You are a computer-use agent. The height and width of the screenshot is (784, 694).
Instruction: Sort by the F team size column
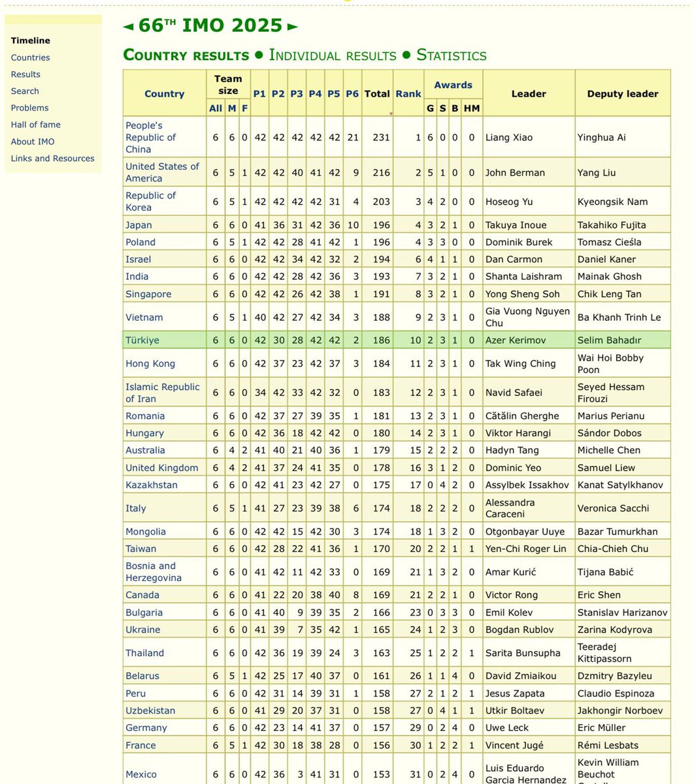click(x=244, y=108)
